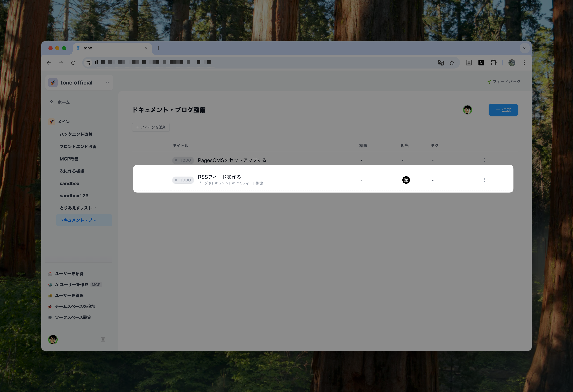This screenshot has width=573, height=392.
Task: Open the sandbox list
Action: 69,183
